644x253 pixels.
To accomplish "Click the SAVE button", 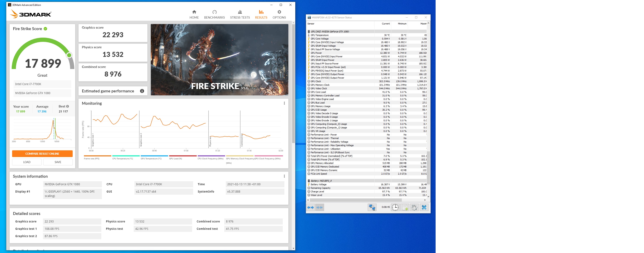I will click(x=58, y=162).
